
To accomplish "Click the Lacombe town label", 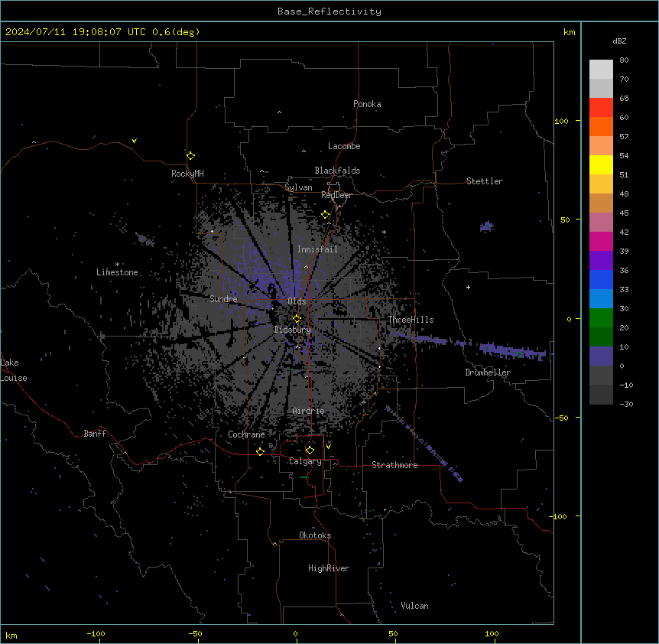I will click(344, 146).
